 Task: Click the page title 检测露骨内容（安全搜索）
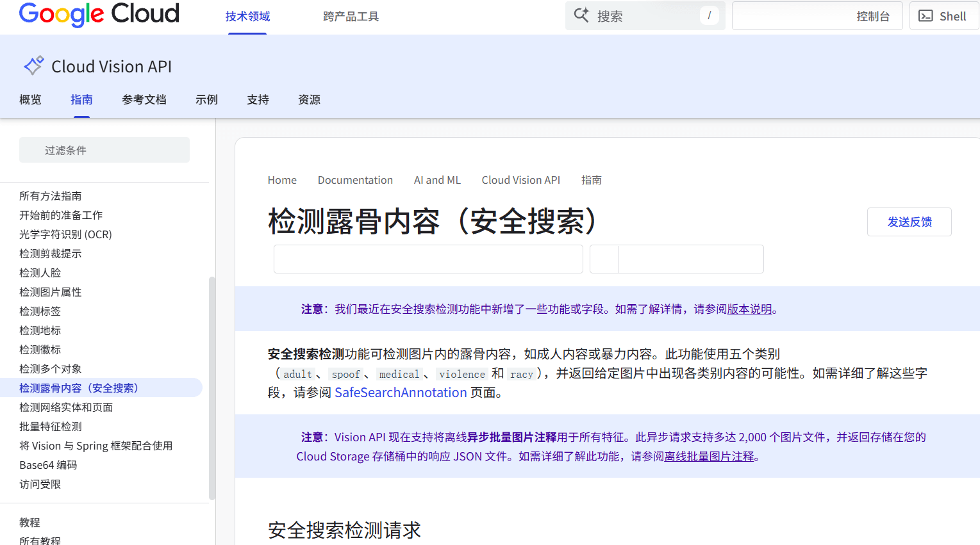click(433, 222)
